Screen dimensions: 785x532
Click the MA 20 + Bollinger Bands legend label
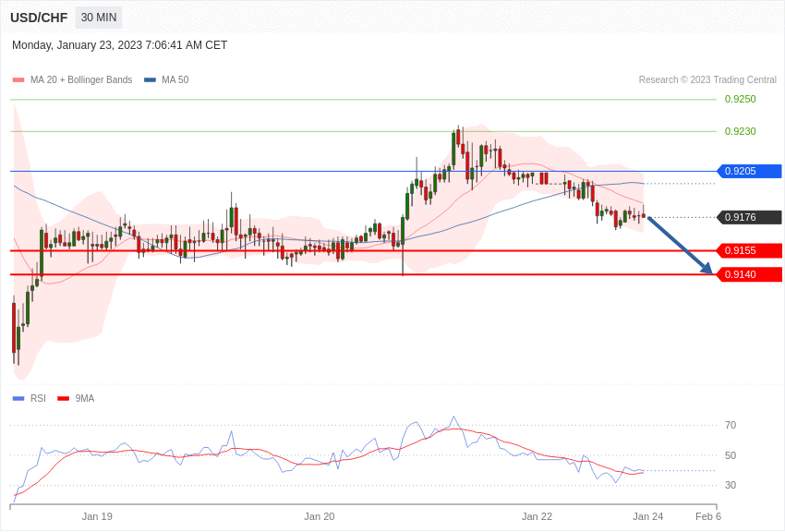[81, 80]
